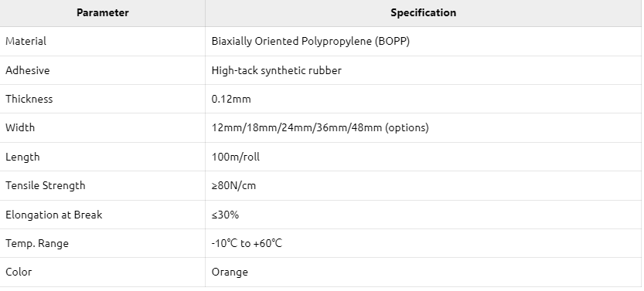Select the Length row label
This screenshot has height=291, width=644.
(22, 157)
